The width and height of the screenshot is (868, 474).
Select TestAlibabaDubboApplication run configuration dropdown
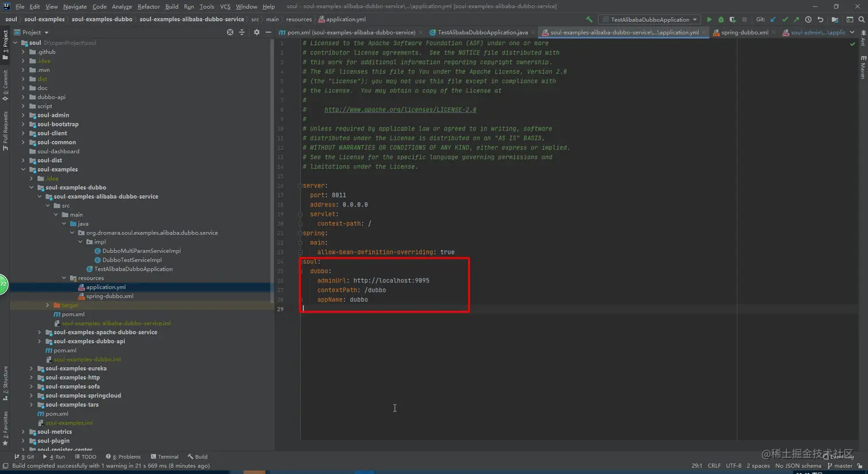649,20
